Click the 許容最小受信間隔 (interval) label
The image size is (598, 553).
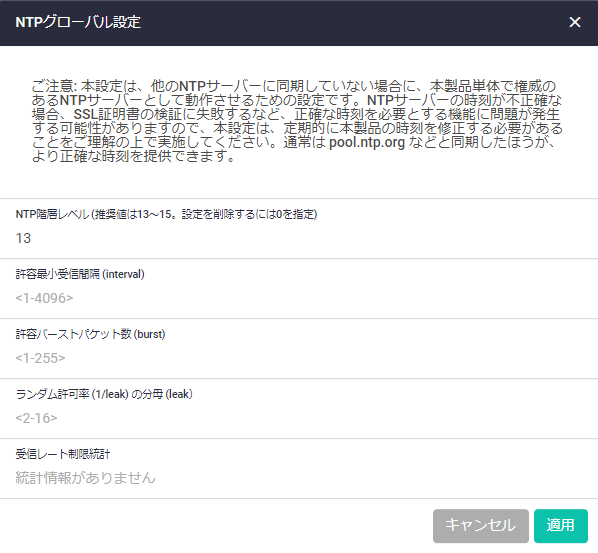[x=80, y=274]
